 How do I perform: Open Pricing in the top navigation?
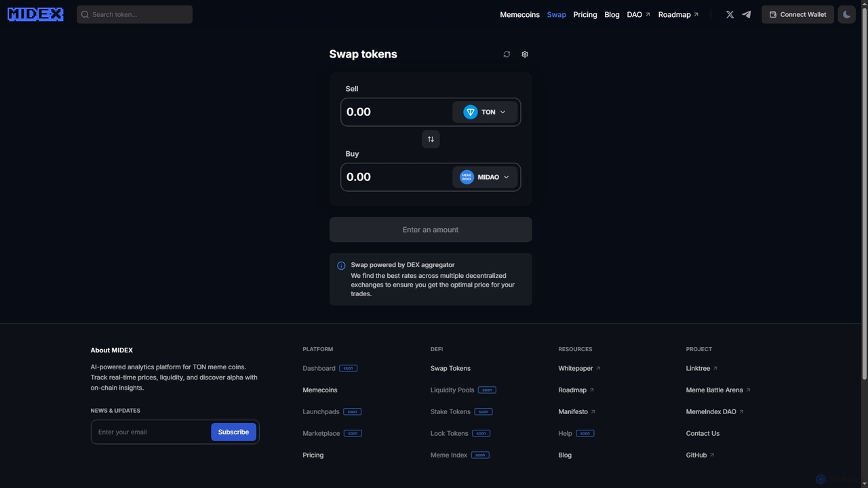pyautogui.click(x=585, y=14)
